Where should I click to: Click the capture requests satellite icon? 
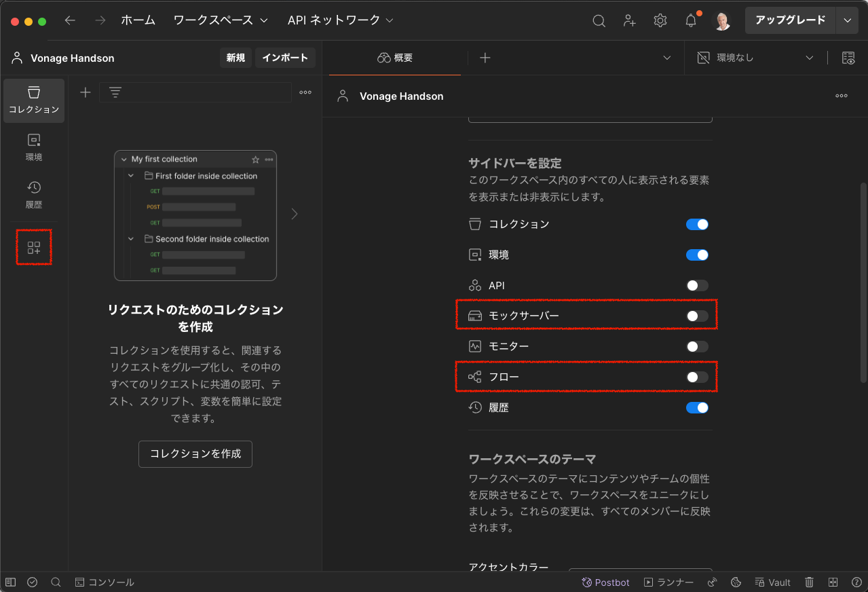pos(712,582)
